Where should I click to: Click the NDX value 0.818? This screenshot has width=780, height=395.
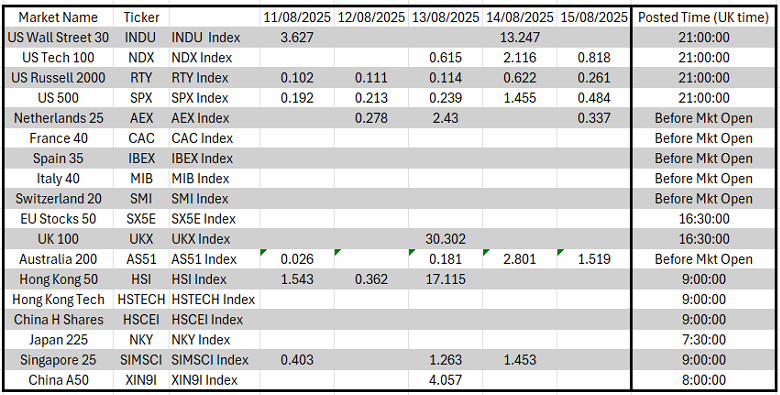point(594,58)
